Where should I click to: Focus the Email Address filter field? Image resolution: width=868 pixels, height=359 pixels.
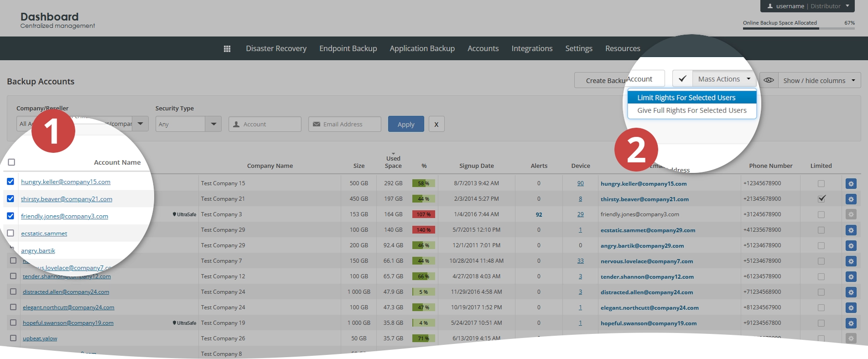(x=345, y=124)
